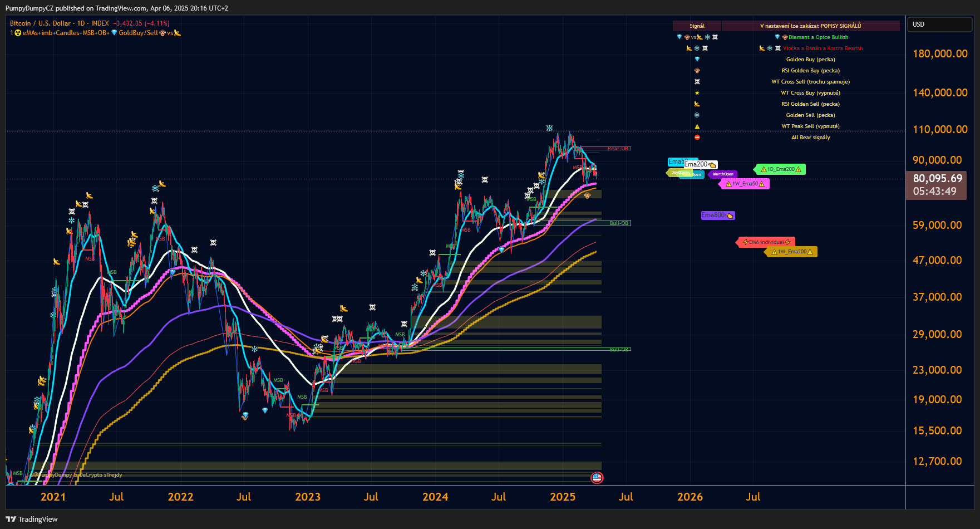Click the 29,000.00 price axis label
Image resolution: width=980 pixels, height=529 pixels.
click(x=937, y=334)
